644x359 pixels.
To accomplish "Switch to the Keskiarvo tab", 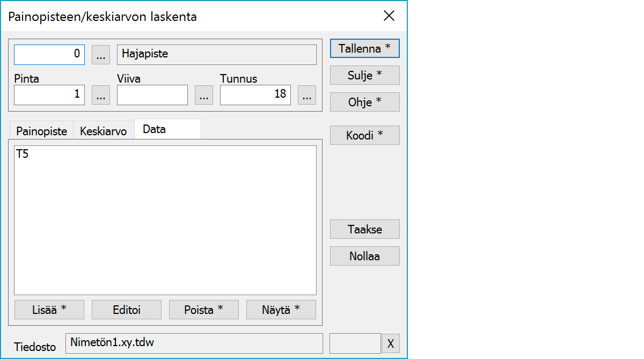I will pos(103,131).
